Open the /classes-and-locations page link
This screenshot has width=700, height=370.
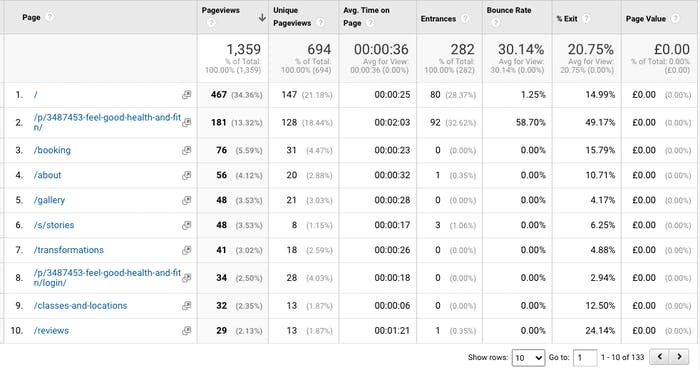point(80,306)
